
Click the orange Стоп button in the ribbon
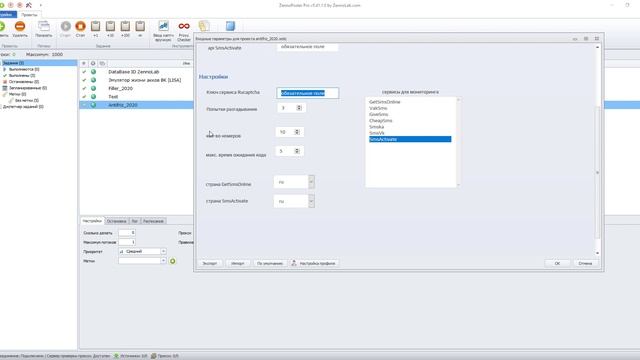point(80,27)
